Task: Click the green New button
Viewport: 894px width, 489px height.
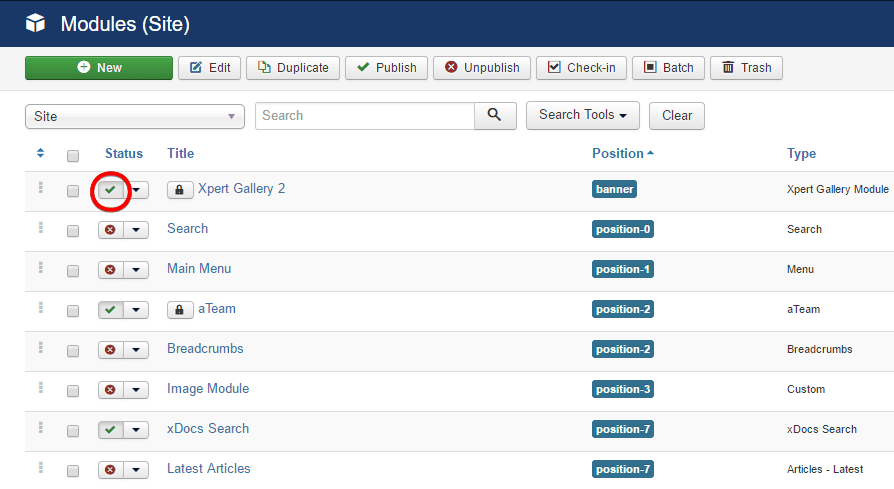Action: tap(99, 68)
